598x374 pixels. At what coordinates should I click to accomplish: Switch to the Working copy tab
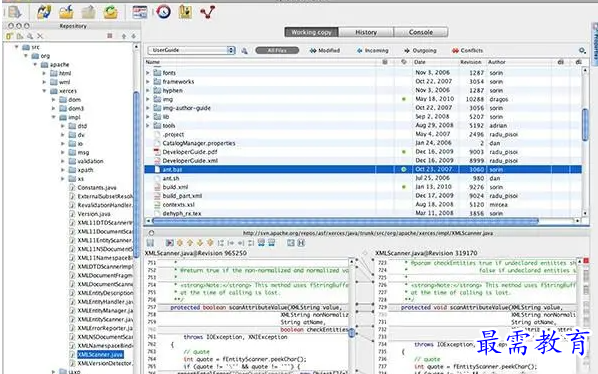pyautogui.click(x=311, y=32)
